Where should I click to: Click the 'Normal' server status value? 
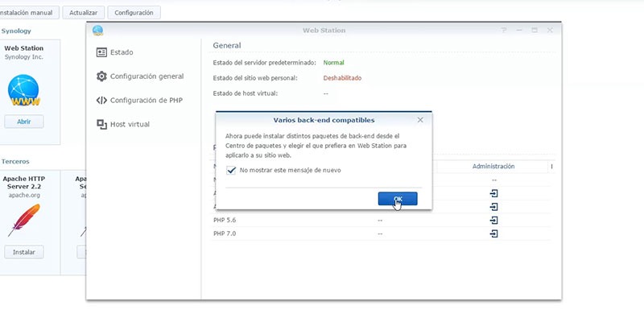(333, 63)
